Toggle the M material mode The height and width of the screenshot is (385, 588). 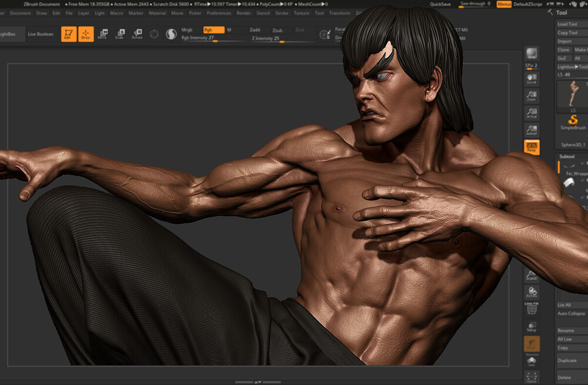(229, 29)
